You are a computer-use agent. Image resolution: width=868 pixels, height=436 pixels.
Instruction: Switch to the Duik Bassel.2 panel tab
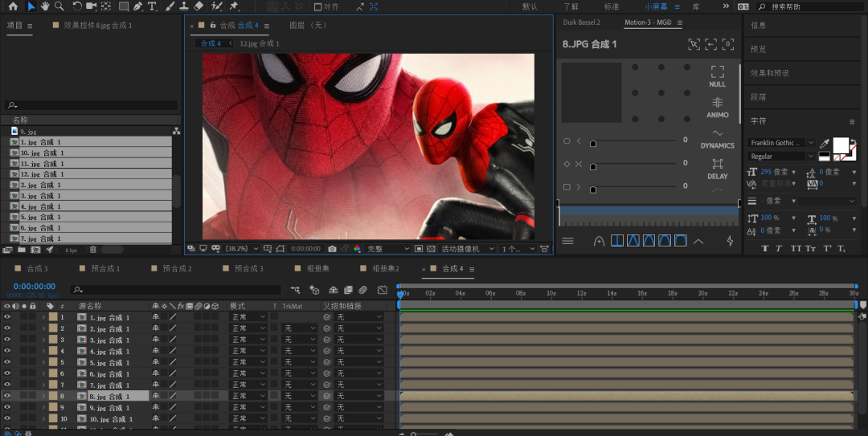[582, 22]
